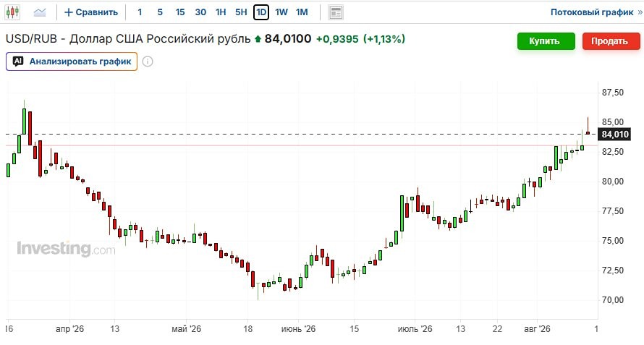Select the candlestick chart type icon
Viewport: 644px width, 345px height.
[x=12, y=12]
